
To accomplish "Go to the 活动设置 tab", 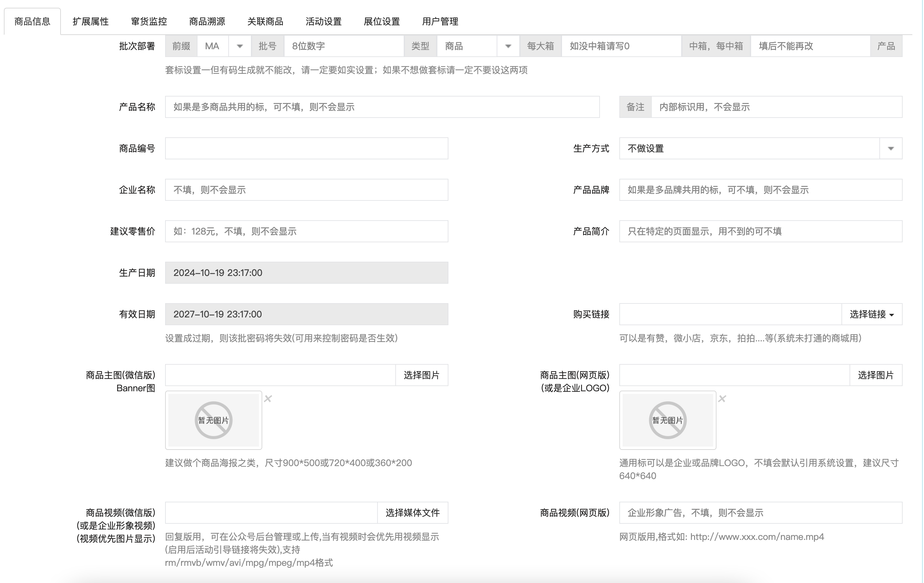I will (x=323, y=21).
